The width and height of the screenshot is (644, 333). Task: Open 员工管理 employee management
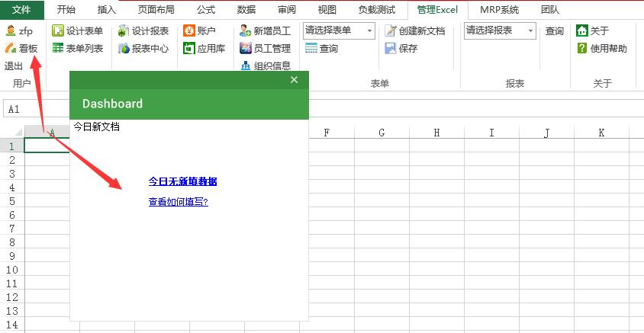click(245, 48)
